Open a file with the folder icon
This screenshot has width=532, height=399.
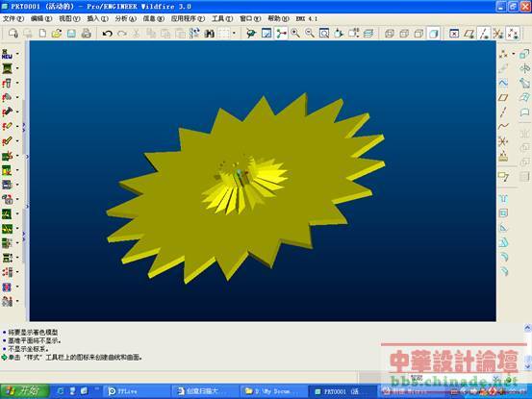tap(57, 34)
